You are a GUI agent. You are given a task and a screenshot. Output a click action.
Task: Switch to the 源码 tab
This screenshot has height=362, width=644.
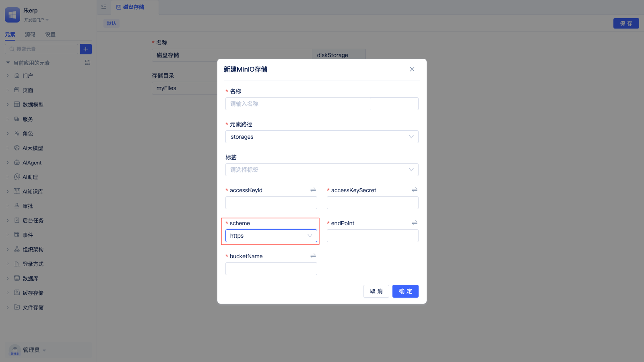[x=30, y=35]
